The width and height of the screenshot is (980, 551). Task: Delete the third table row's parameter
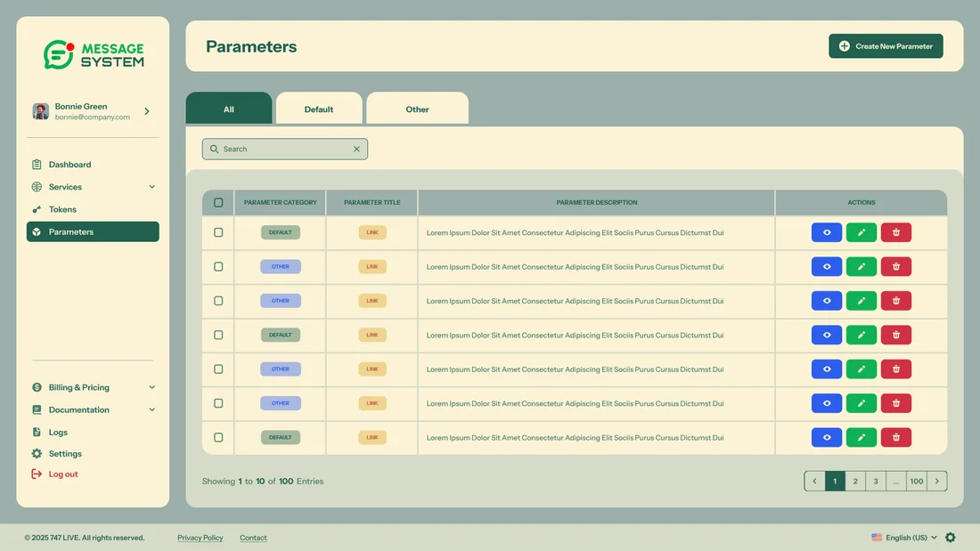[x=895, y=301]
